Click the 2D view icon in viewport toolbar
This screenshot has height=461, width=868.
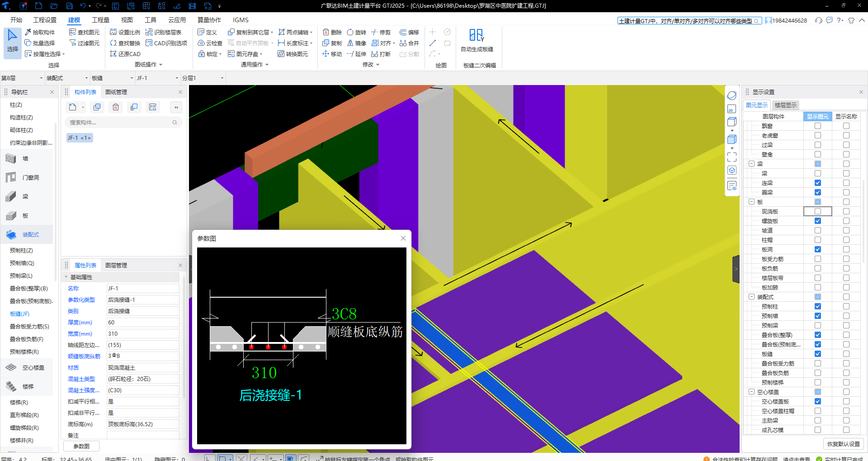731,109
